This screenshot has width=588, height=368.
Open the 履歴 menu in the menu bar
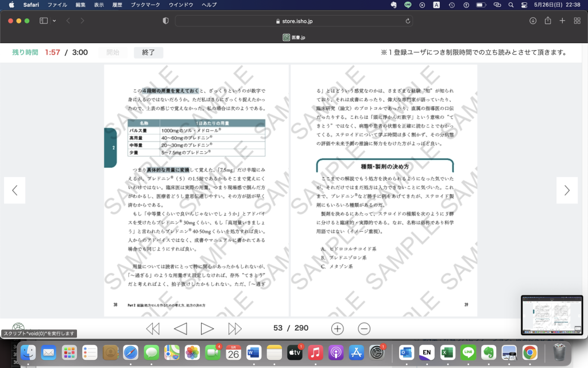click(x=116, y=5)
